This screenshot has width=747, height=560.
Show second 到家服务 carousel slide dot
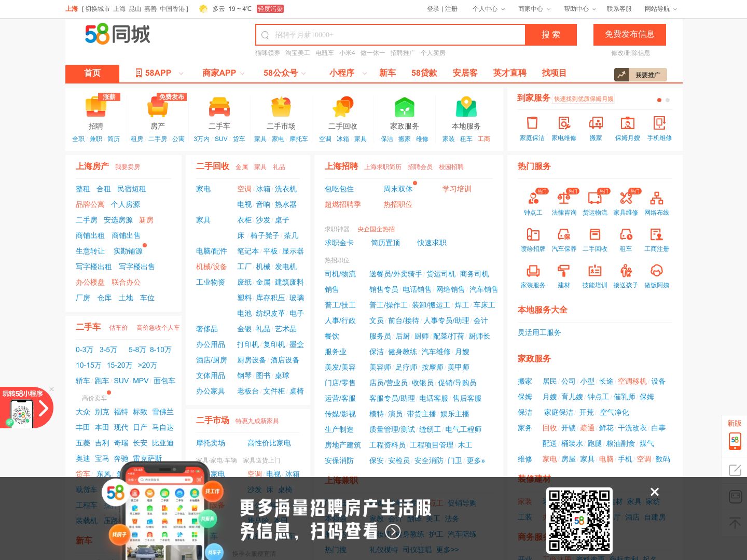[x=668, y=100]
